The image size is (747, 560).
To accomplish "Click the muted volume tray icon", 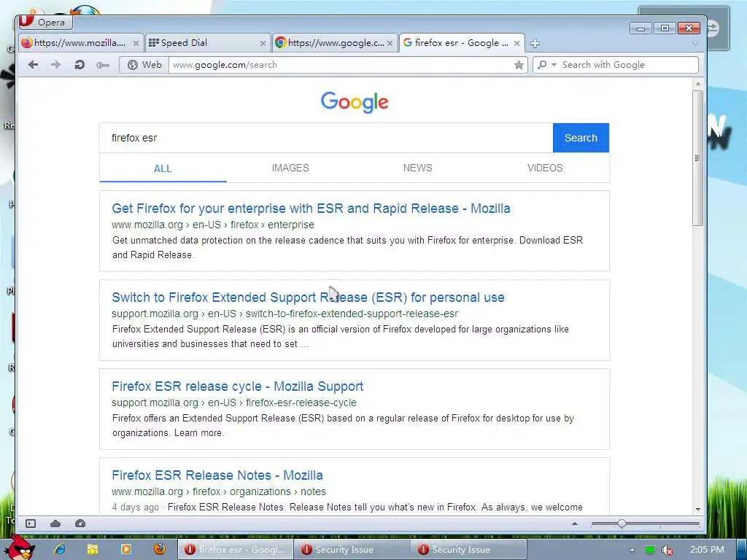I will [x=667, y=550].
